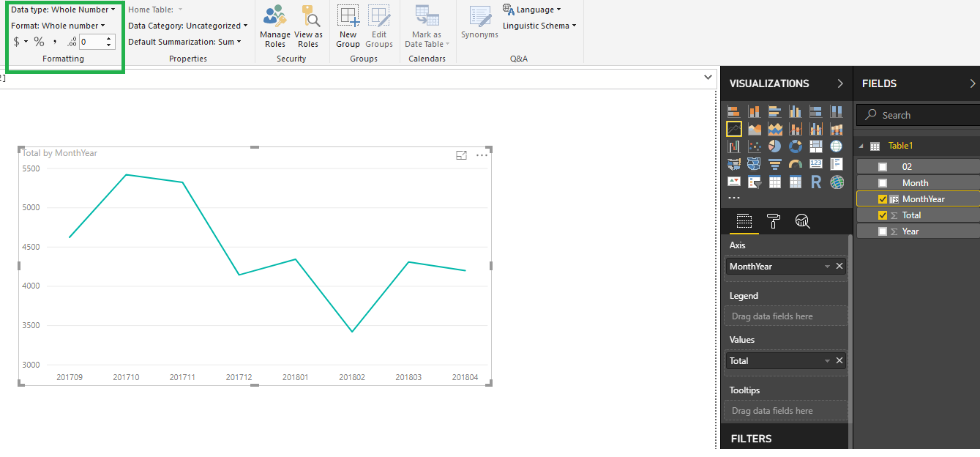Select the slicer visualization
This screenshot has width=980, height=457.
(x=754, y=182)
